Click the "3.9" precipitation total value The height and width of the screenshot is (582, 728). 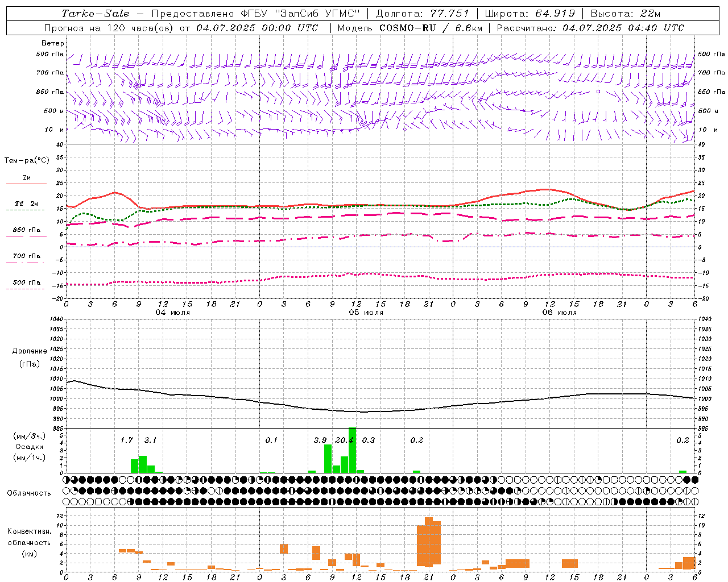tap(320, 440)
